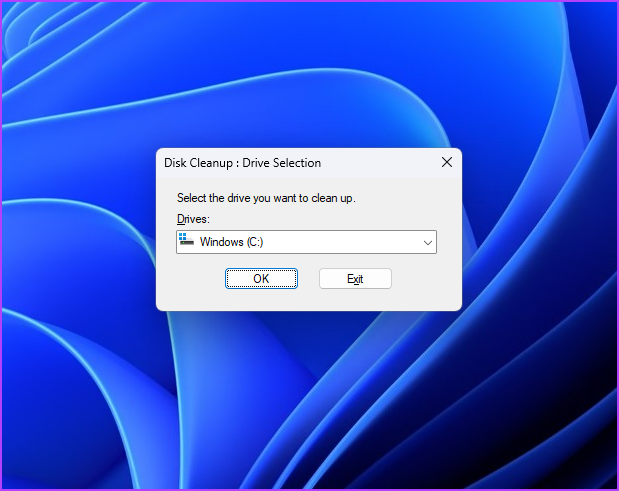
Task: Click the gap between OK and Exit buttons
Action: 308,279
